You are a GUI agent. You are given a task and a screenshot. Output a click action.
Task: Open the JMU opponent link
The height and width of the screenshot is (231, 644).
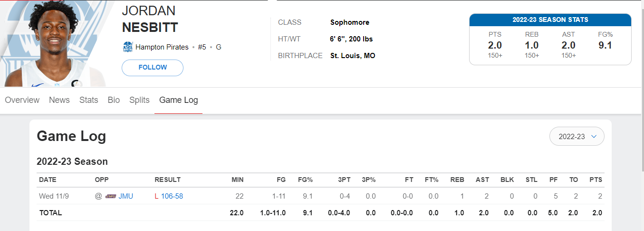[x=125, y=196]
